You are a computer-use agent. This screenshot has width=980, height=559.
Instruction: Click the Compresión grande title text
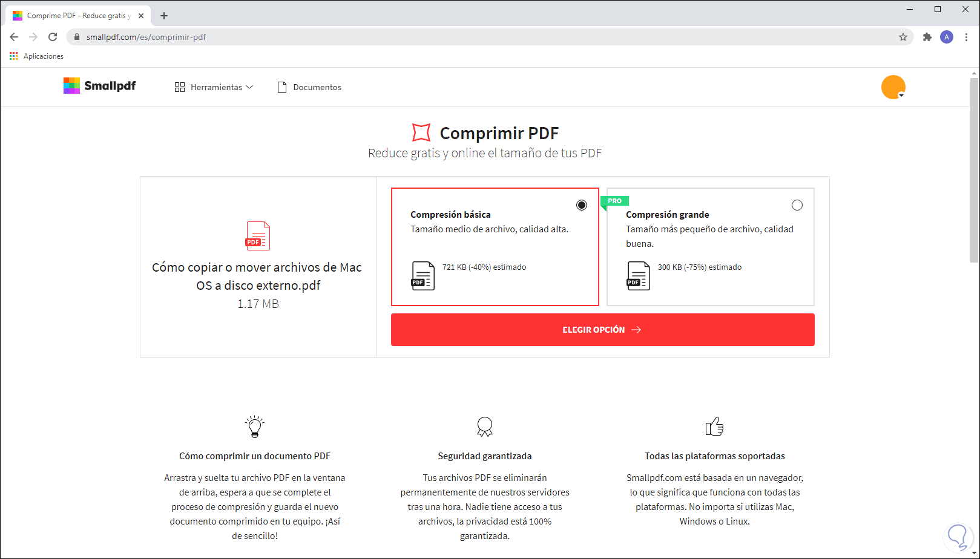point(668,215)
